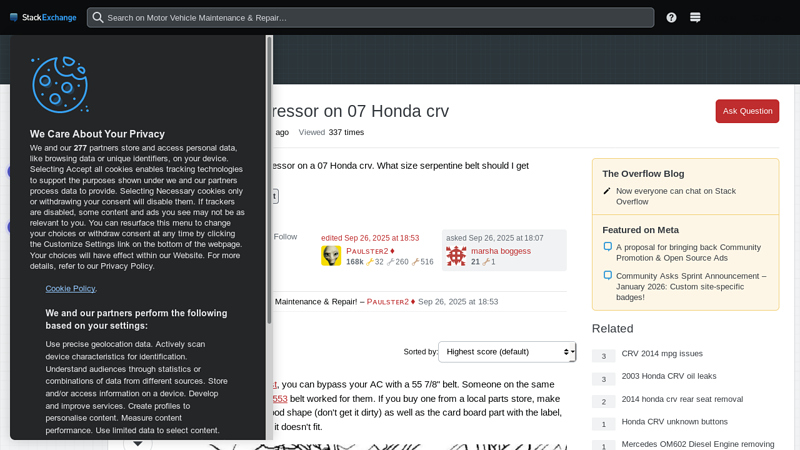The image size is (800, 450).
Task: Click the help question mark icon
Action: pos(671,17)
